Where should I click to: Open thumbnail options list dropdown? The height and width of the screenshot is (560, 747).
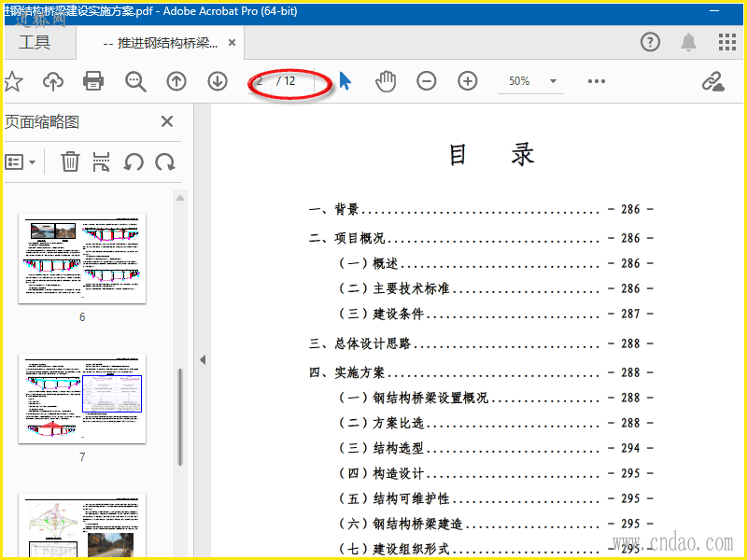(20, 161)
